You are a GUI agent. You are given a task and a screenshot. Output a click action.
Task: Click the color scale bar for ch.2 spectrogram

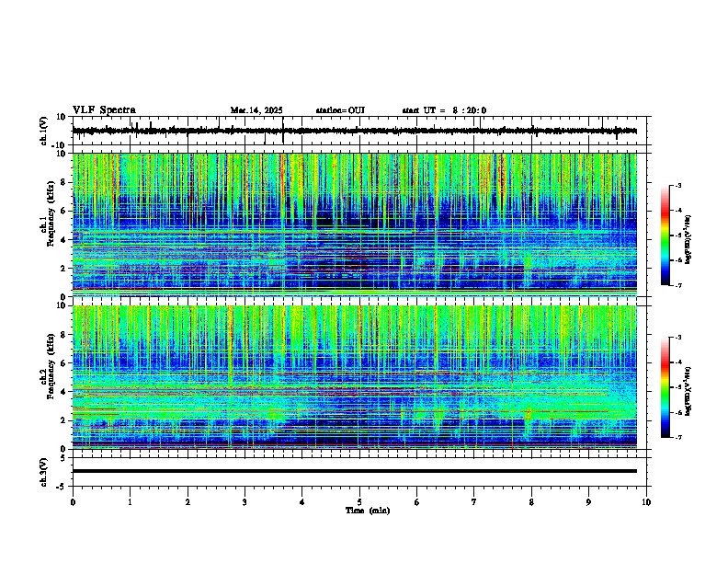tap(665, 387)
